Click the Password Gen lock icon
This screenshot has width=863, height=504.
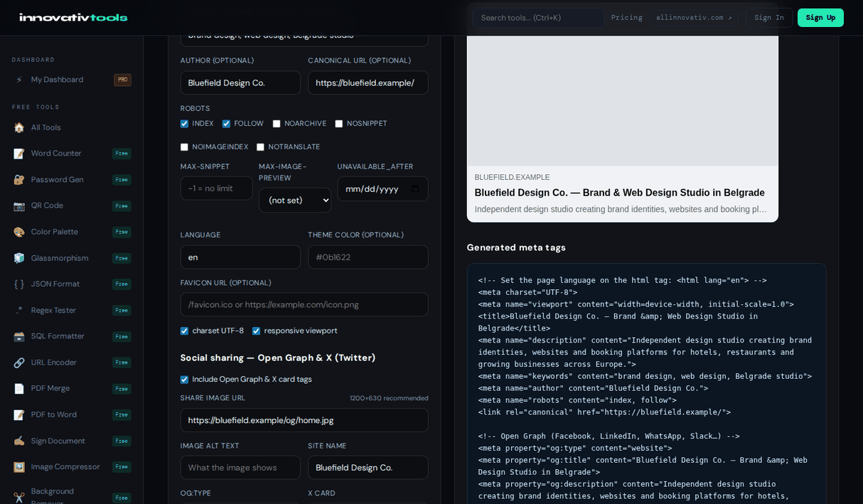19,180
